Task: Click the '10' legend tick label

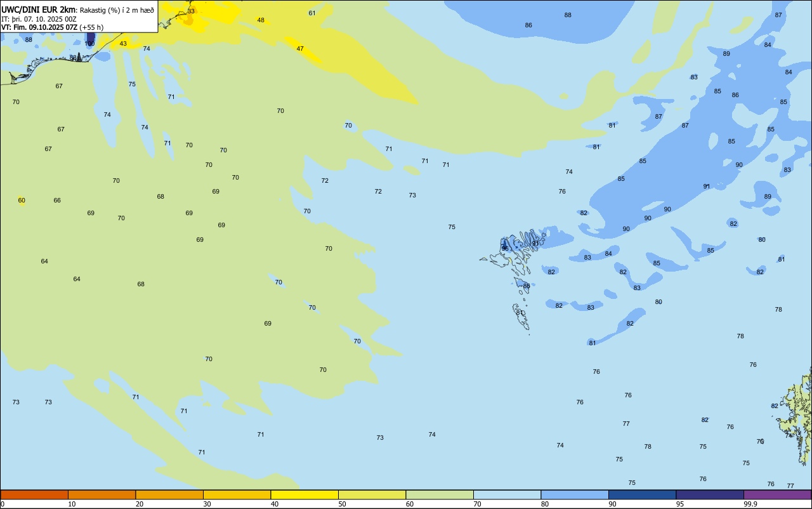Action: pyautogui.click(x=72, y=504)
